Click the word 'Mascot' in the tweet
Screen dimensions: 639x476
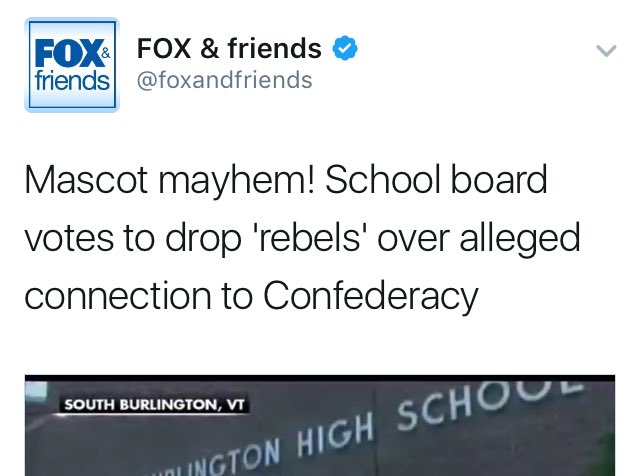(86, 180)
